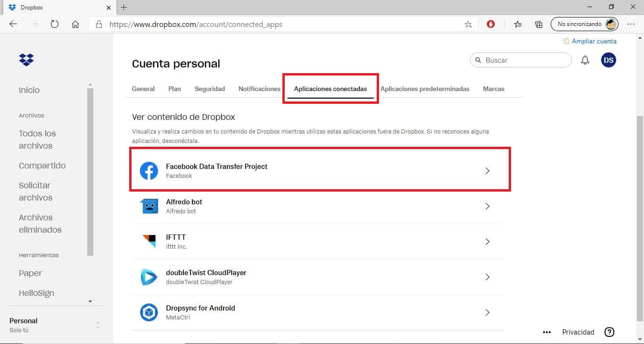Click the sidebar scroll-up arrow
This screenshot has width=644, height=344.
click(90, 85)
